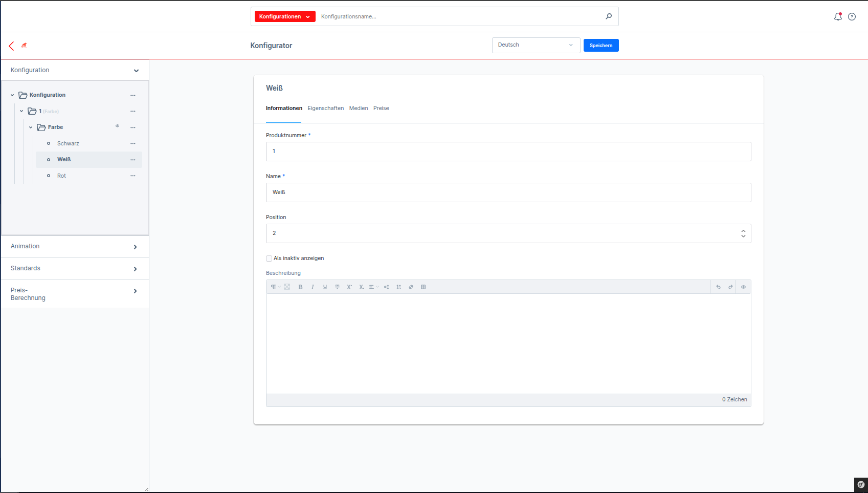The height and width of the screenshot is (493, 868).
Task: Collapse the Konfiguration root tree folder
Action: [12, 95]
